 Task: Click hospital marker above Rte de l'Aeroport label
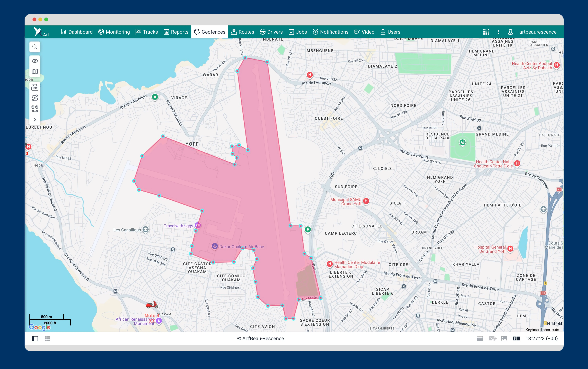(310, 75)
